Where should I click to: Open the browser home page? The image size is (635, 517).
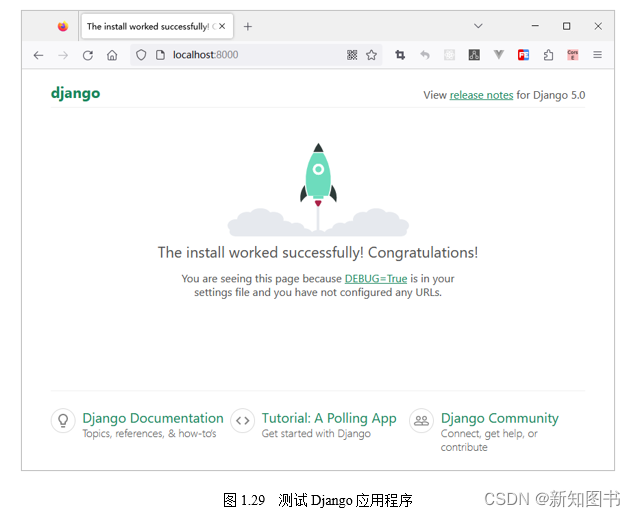(x=112, y=55)
